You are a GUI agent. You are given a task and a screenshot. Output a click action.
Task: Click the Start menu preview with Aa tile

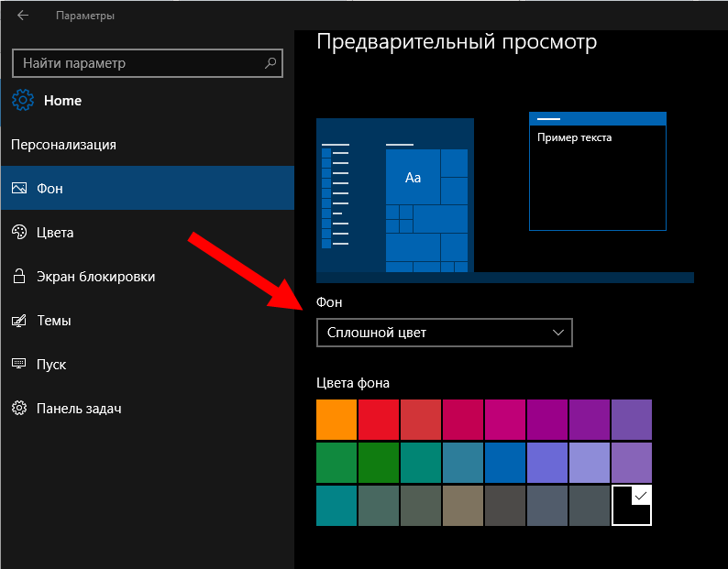tap(395, 195)
